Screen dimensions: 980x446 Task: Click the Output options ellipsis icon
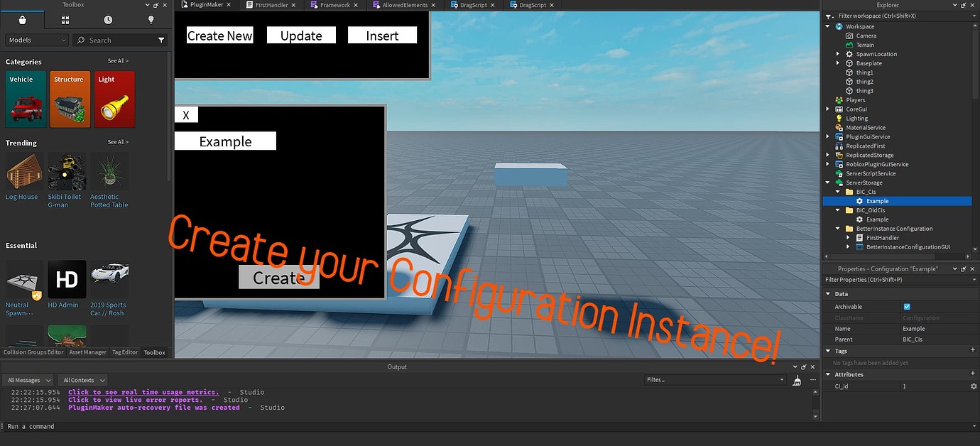pos(812,379)
